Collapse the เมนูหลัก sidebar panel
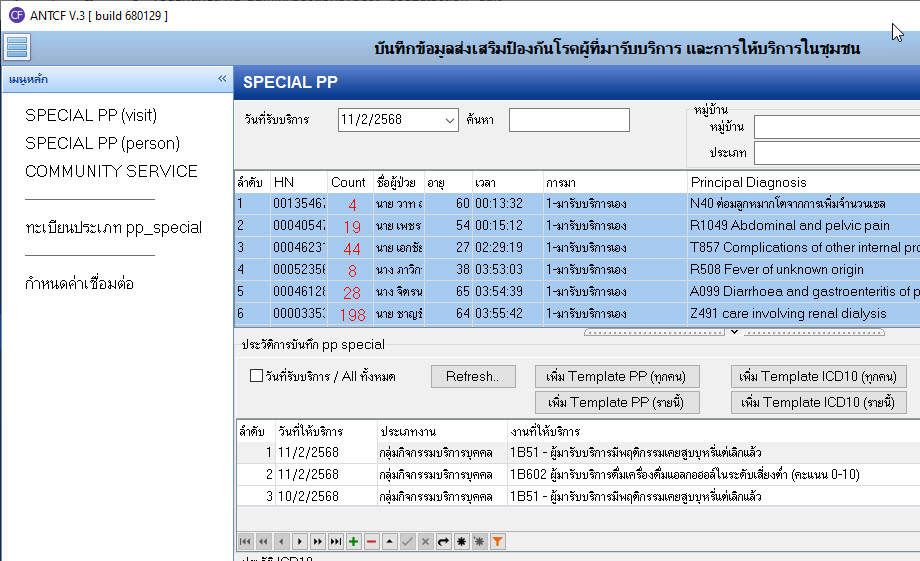 [222, 79]
